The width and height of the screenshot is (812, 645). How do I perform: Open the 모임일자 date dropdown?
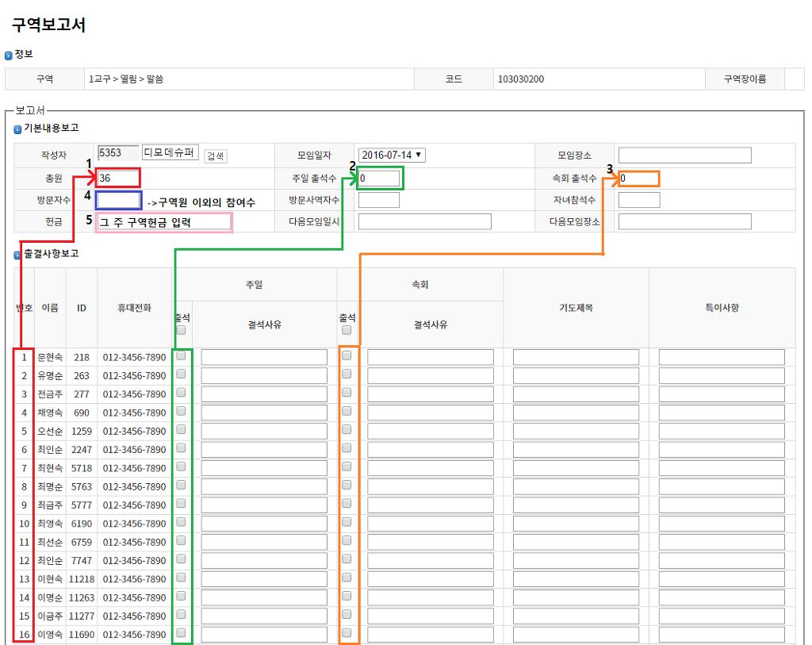tap(392, 155)
